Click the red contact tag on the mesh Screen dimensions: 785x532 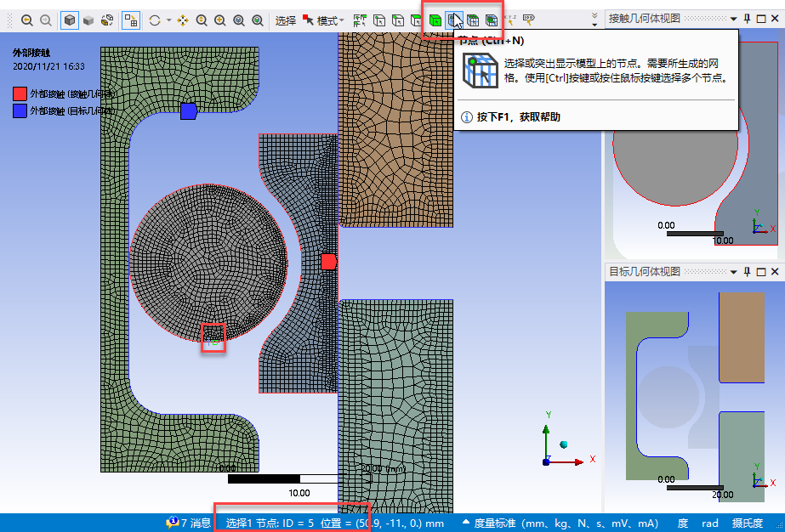click(x=328, y=262)
